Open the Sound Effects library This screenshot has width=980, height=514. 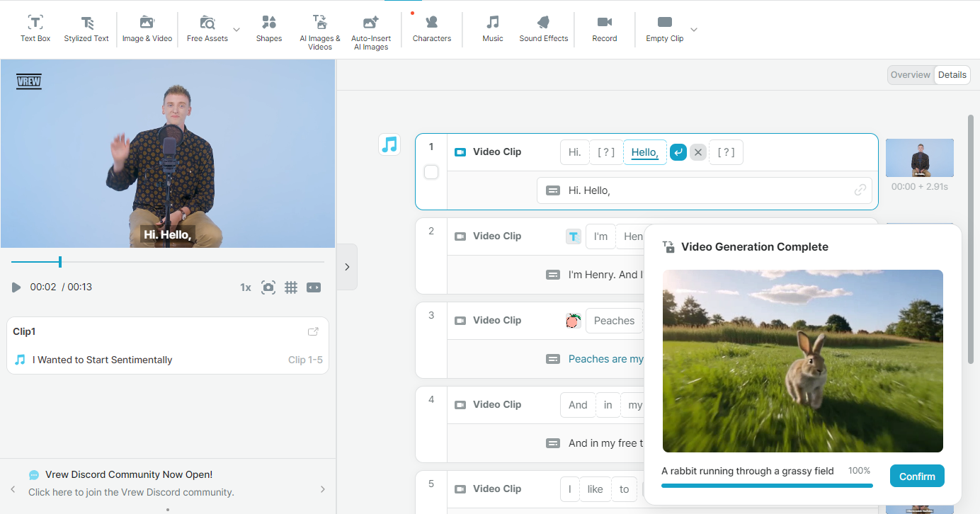(x=544, y=29)
